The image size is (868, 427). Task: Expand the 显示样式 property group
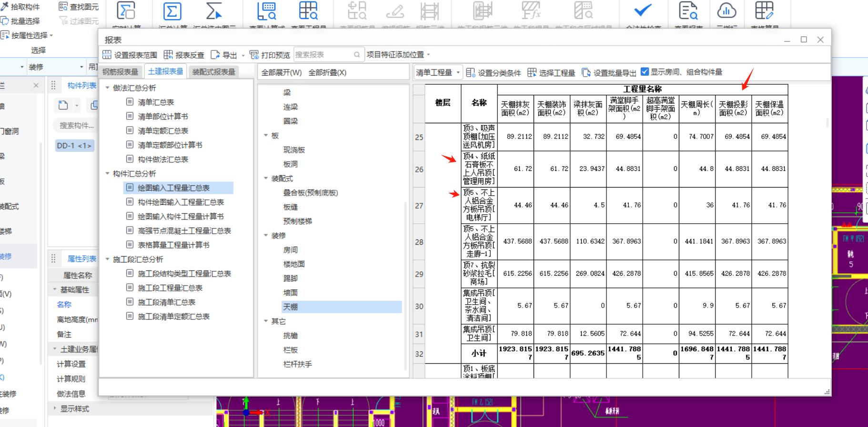click(55, 408)
